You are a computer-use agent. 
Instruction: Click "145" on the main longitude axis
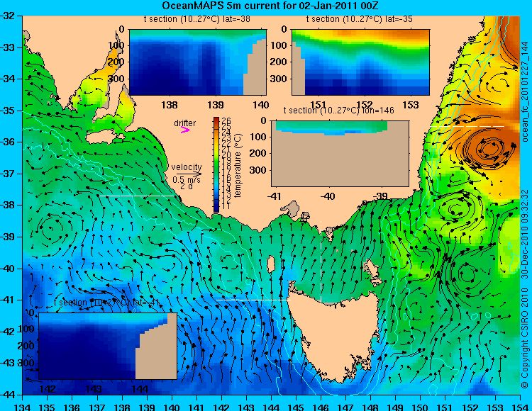click(296, 407)
